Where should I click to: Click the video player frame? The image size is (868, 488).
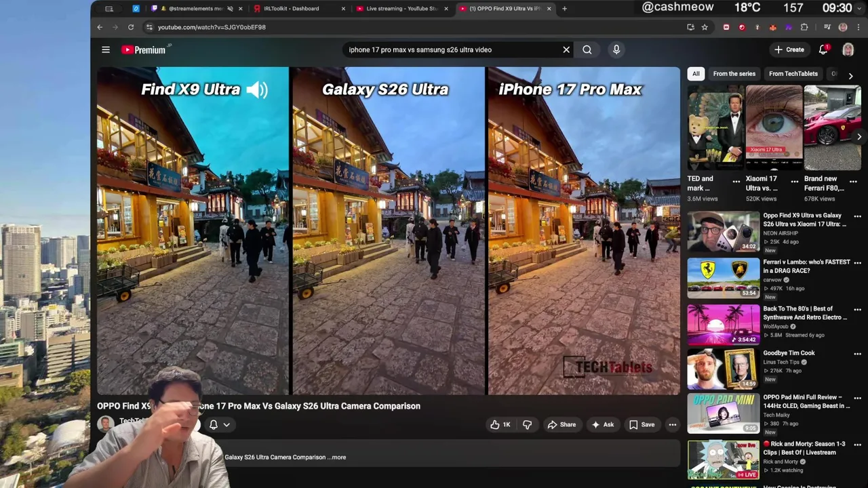[x=388, y=230]
